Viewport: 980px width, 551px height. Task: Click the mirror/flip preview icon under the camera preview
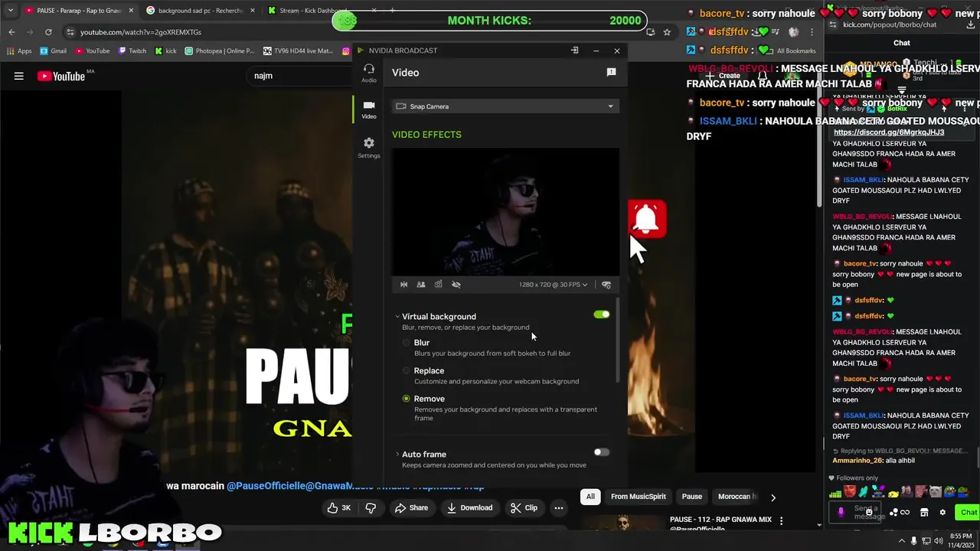point(404,285)
